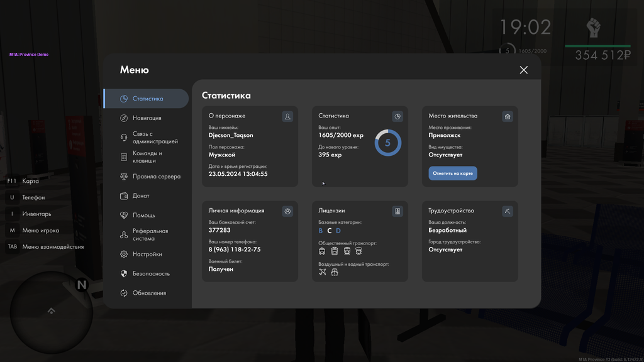The width and height of the screenshot is (644, 362).
Task: Click the Помощь heart icon
Action: click(124, 215)
